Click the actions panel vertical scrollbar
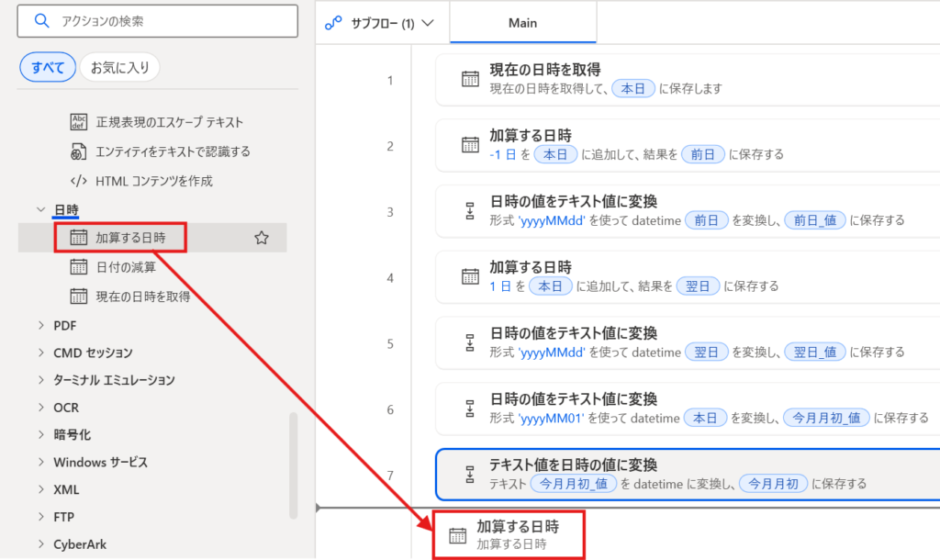This screenshot has height=560, width=940. click(x=293, y=465)
